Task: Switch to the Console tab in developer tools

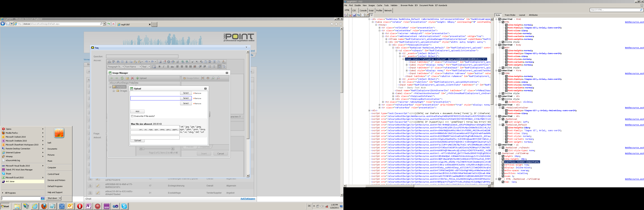Action: pyautogui.click(x=363, y=11)
